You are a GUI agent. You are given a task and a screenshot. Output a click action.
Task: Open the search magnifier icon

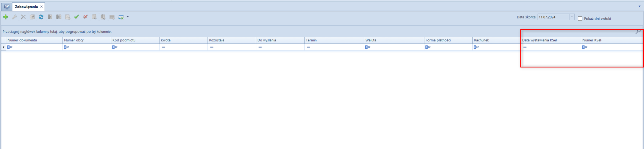(638, 32)
